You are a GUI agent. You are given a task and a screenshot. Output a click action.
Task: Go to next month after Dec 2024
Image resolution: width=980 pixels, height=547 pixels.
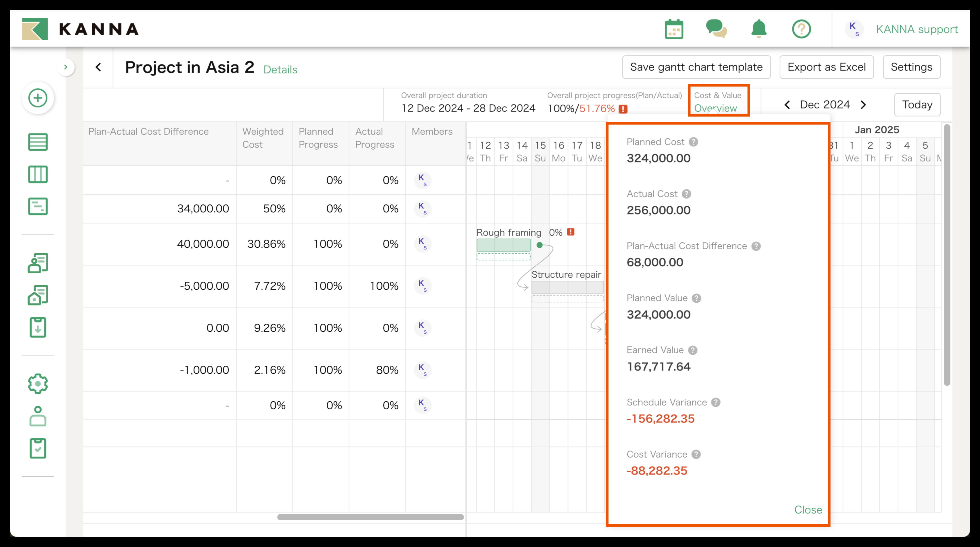863,105
